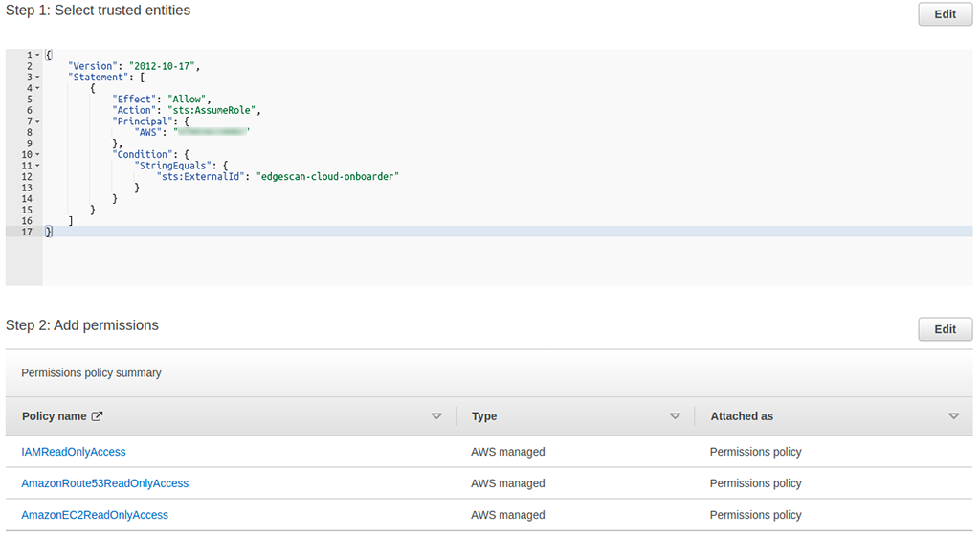The image size is (980, 537).
Task: Click Permissions policy cell in IAMReadOnlyAccess row
Action: (756, 452)
